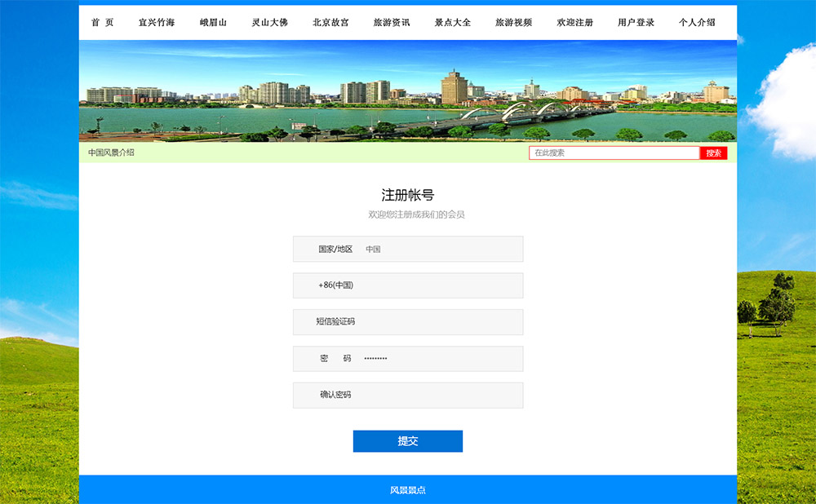Click the 注册帐号 heading
Screen dimensions: 816x504
coord(408,195)
